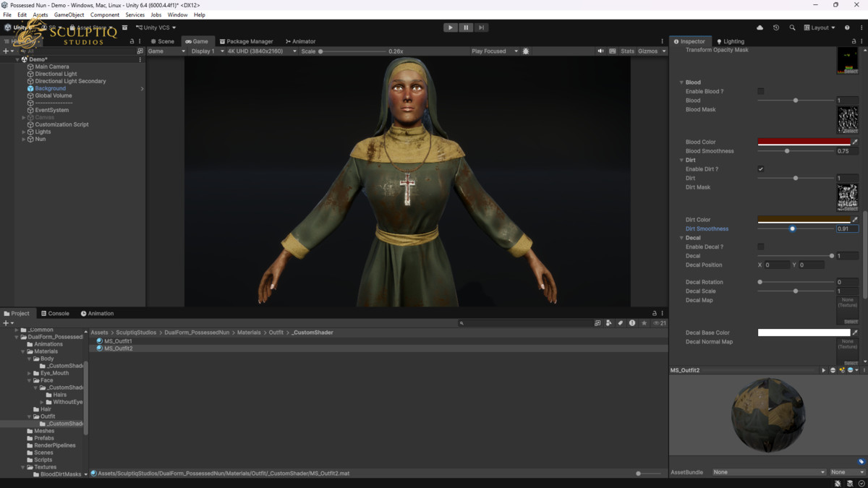Open the GameObject menu

tap(69, 14)
